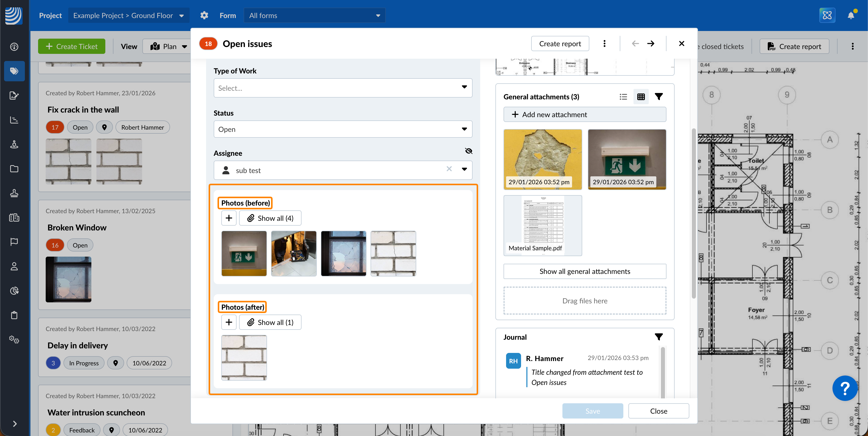Open the tickets tag icon in sidebar
Image resolution: width=868 pixels, height=436 pixels.
[14, 71]
